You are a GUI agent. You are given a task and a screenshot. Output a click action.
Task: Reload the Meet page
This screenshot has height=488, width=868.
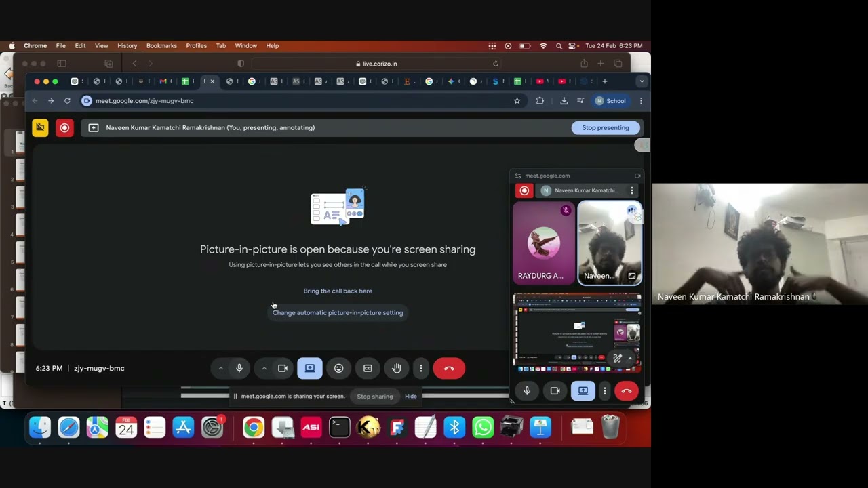tap(67, 100)
